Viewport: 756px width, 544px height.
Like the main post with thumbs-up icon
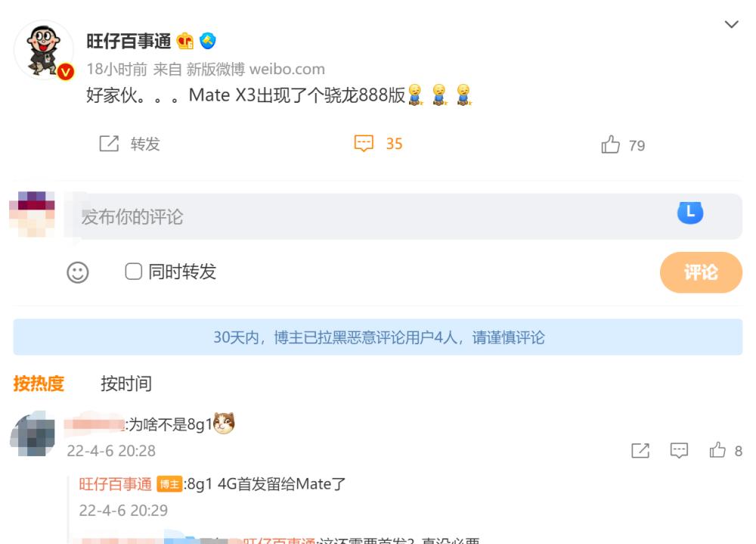[610, 144]
